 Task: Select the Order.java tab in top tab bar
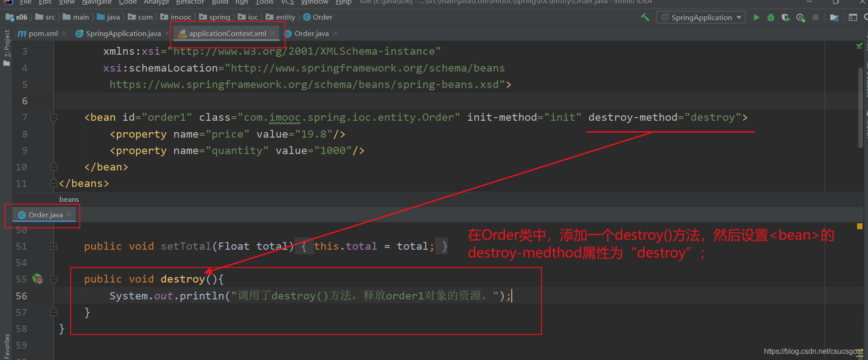tap(312, 33)
